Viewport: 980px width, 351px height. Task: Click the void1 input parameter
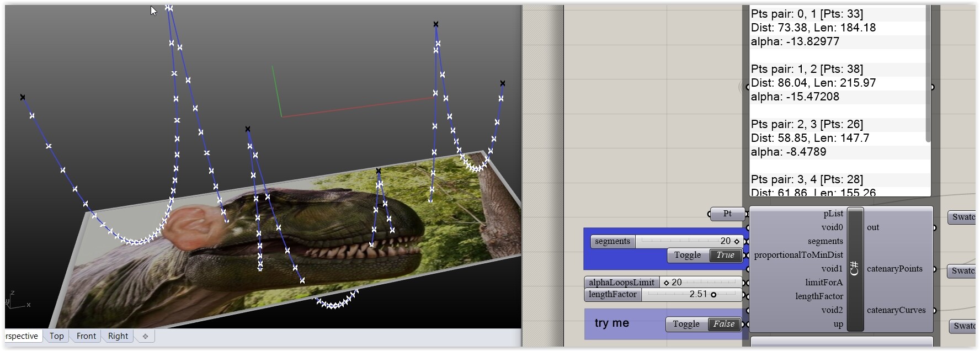pos(832,269)
